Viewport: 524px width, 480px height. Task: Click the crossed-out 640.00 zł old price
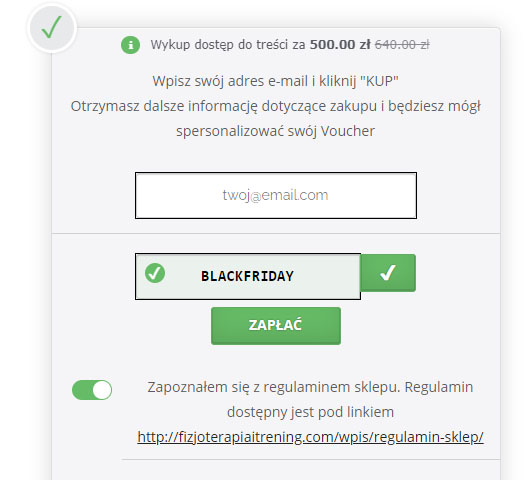[x=402, y=44]
